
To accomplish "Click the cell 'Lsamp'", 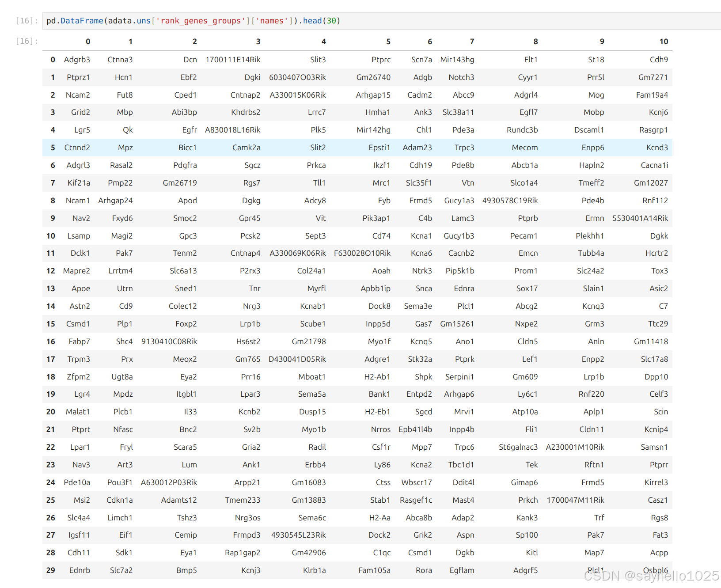I will 79,236.
